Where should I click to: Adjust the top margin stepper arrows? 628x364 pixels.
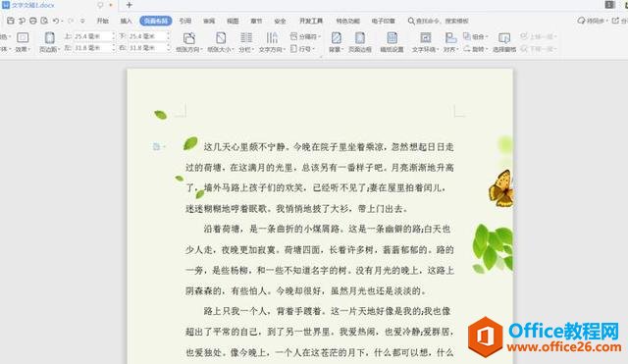point(114,36)
